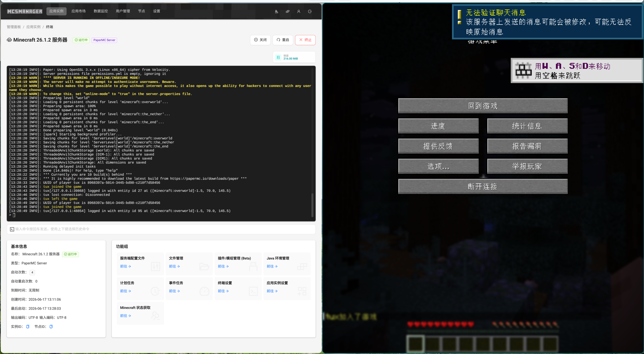Click 前往 link under 终端设置
644x354 pixels.
point(223,291)
